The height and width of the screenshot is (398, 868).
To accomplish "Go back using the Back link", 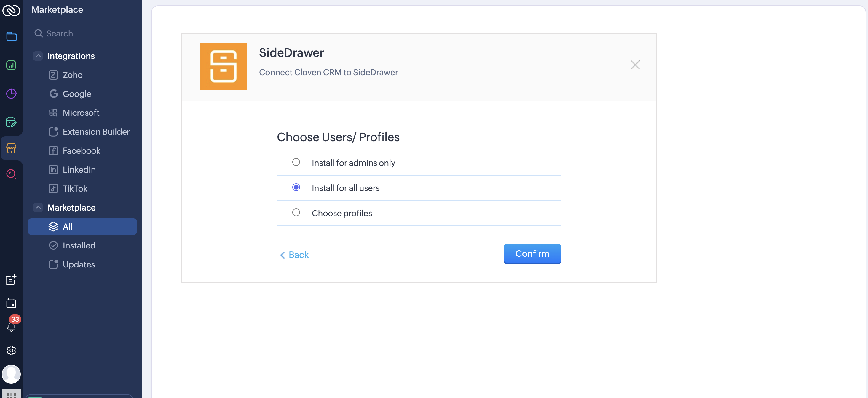I will point(294,255).
